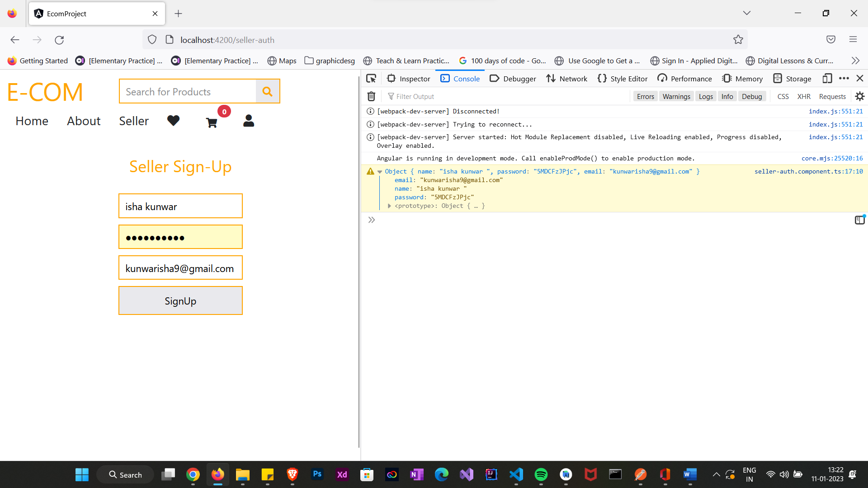
Task: Open the element picker in DevTools
Action: pos(371,78)
